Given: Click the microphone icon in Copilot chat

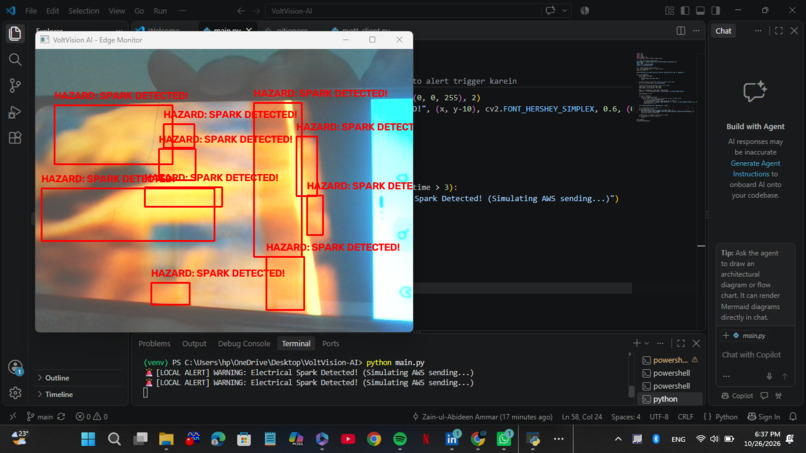Looking at the screenshot, I should pyautogui.click(x=769, y=376).
